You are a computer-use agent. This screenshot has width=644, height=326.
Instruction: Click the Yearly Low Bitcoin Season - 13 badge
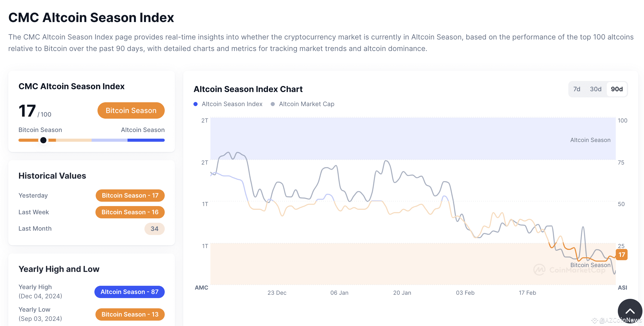click(x=130, y=314)
